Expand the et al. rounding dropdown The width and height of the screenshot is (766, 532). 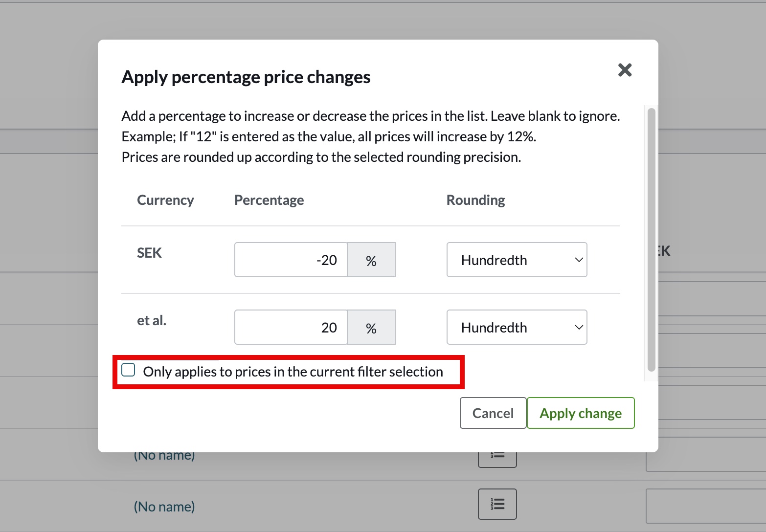[x=517, y=328]
